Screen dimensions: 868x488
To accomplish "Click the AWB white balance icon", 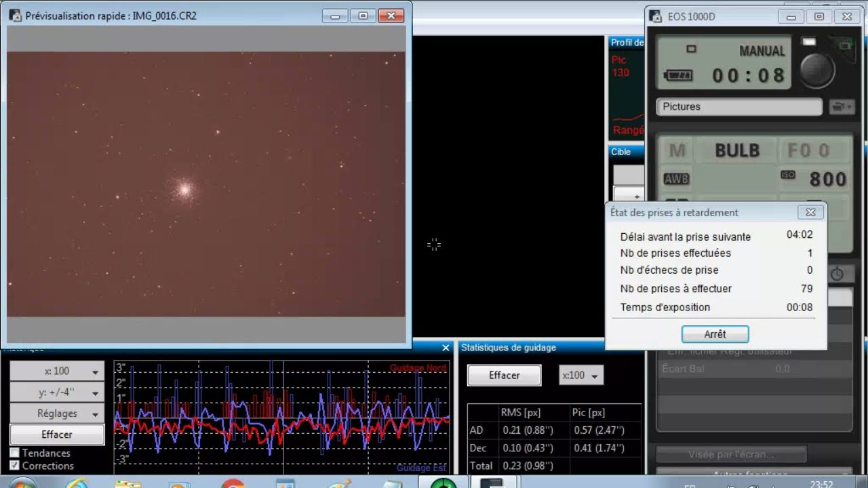I will point(675,178).
